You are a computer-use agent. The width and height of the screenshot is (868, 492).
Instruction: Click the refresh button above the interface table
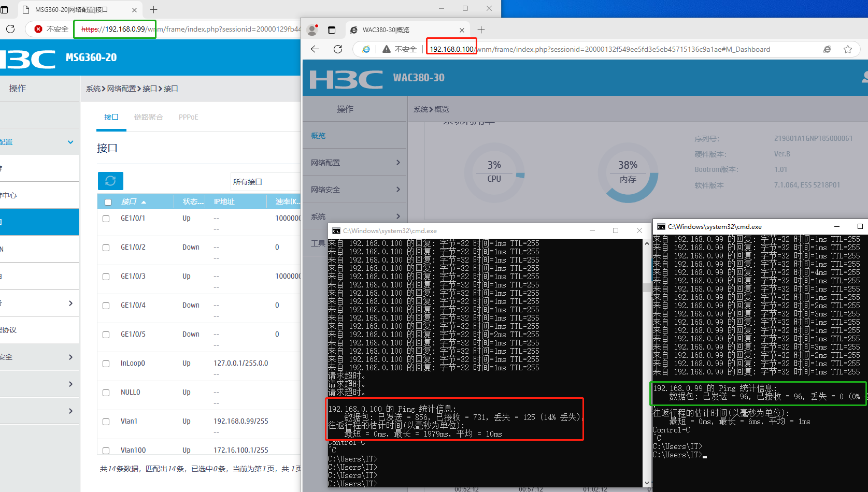110,181
